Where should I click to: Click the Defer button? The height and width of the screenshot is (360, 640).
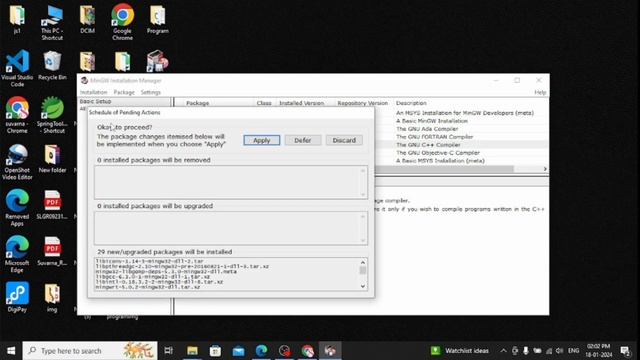pos(303,140)
